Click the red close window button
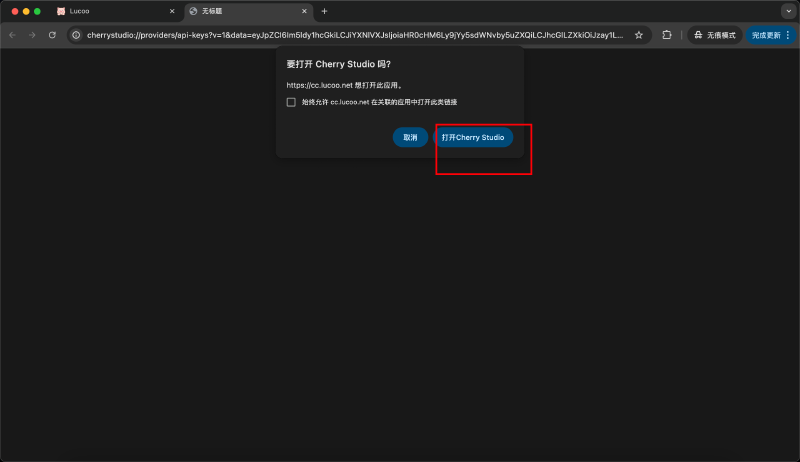 pyautogui.click(x=15, y=11)
